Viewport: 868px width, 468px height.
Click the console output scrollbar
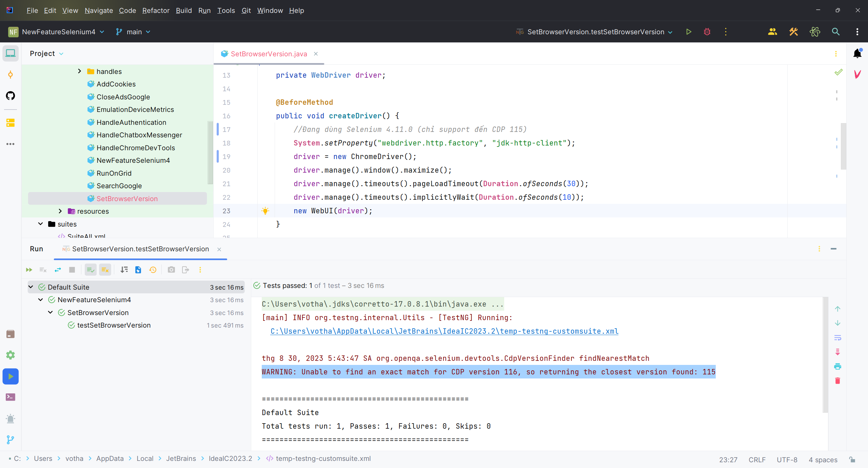tap(826, 355)
